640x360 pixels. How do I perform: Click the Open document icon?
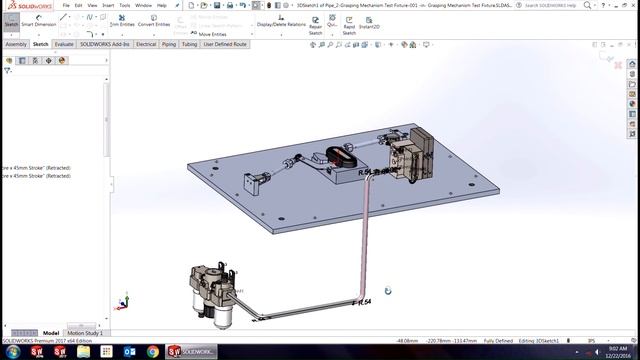click(x=204, y=5)
